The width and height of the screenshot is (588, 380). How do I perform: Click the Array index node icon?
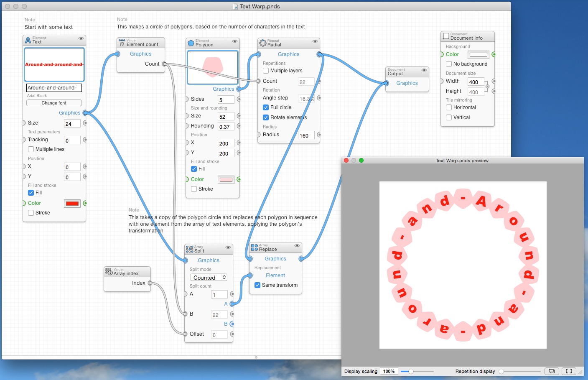point(109,272)
